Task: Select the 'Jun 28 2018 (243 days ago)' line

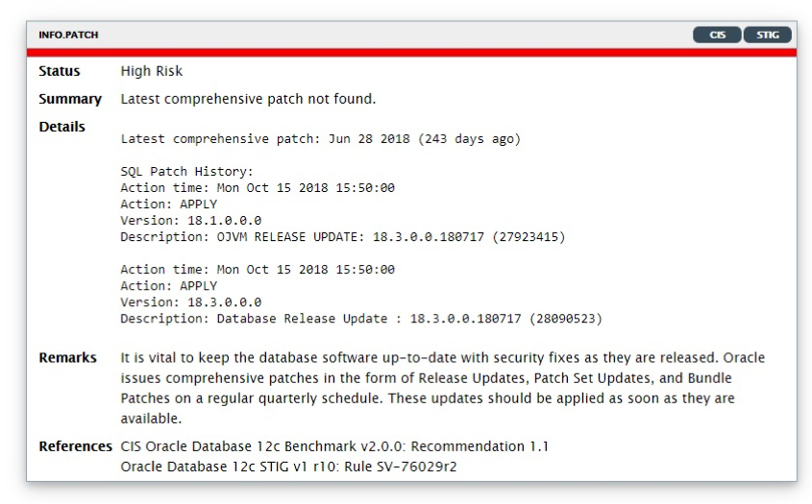Action: (321, 138)
